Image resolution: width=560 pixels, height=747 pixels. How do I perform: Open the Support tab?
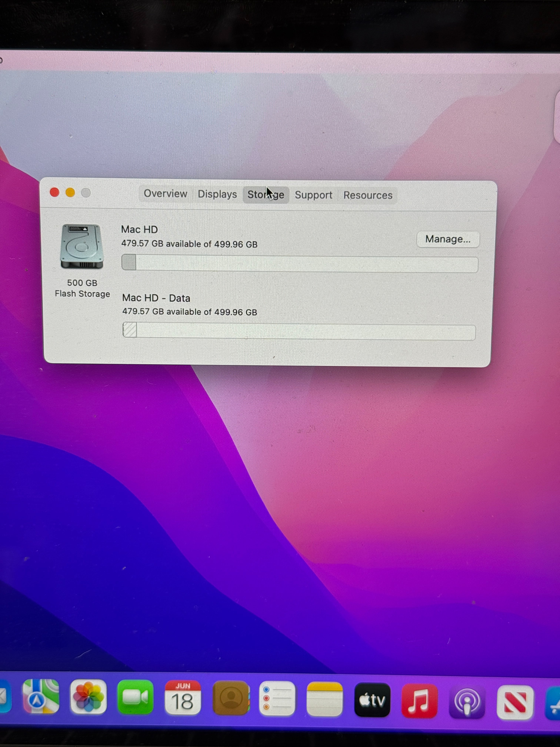coord(314,195)
